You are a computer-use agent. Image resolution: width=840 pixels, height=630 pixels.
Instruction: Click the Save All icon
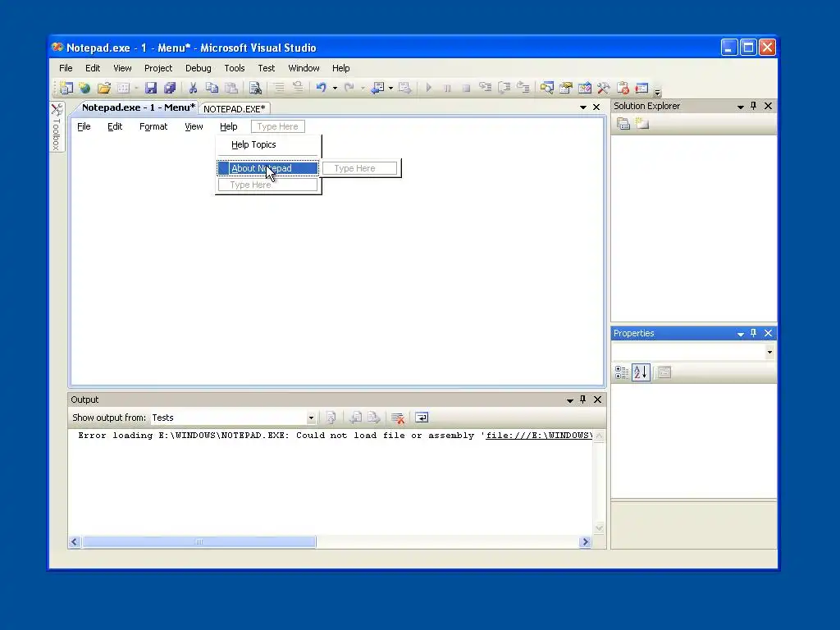(x=170, y=88)
